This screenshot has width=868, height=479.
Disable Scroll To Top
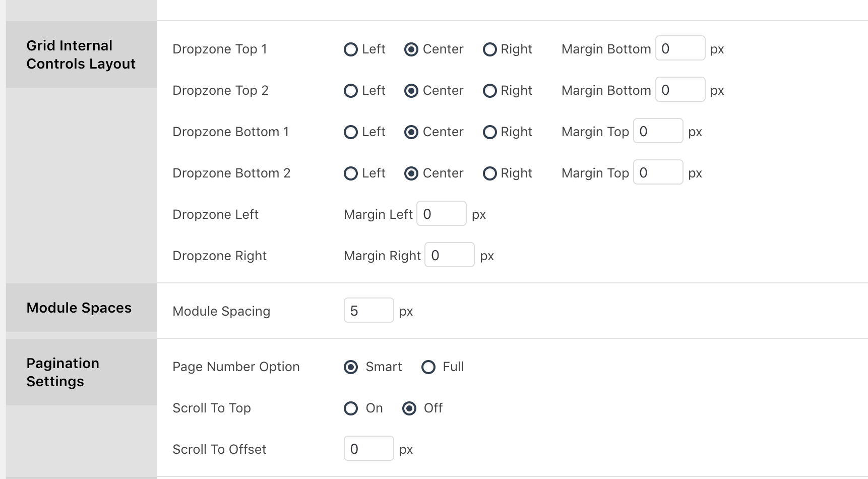pyautogui.click(x=409, y=408)
